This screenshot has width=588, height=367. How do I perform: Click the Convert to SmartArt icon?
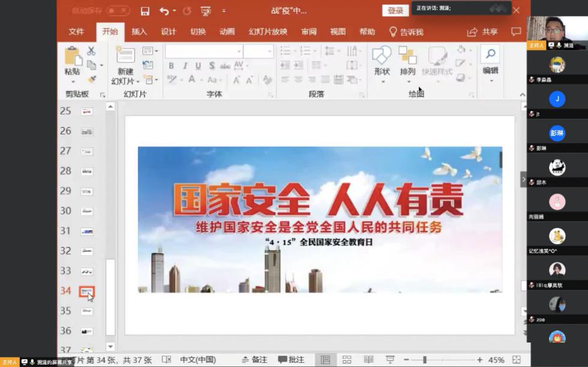pos(352,80)
